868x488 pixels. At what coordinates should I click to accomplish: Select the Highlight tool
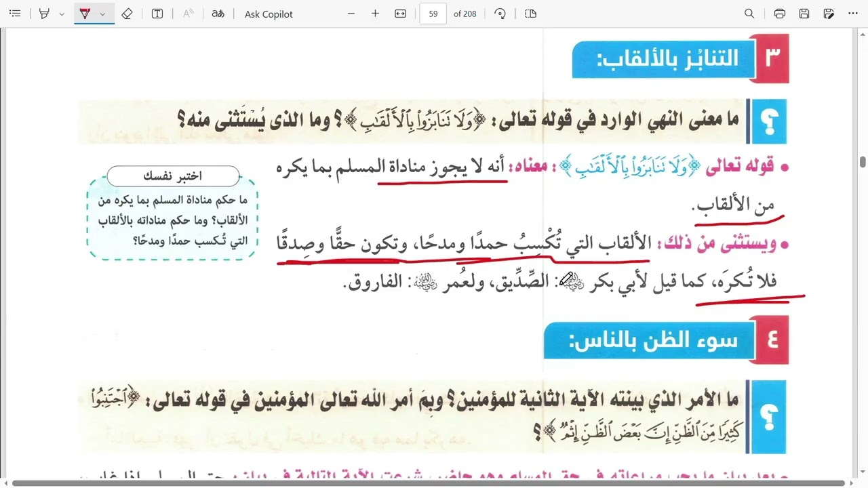[45, 14]
